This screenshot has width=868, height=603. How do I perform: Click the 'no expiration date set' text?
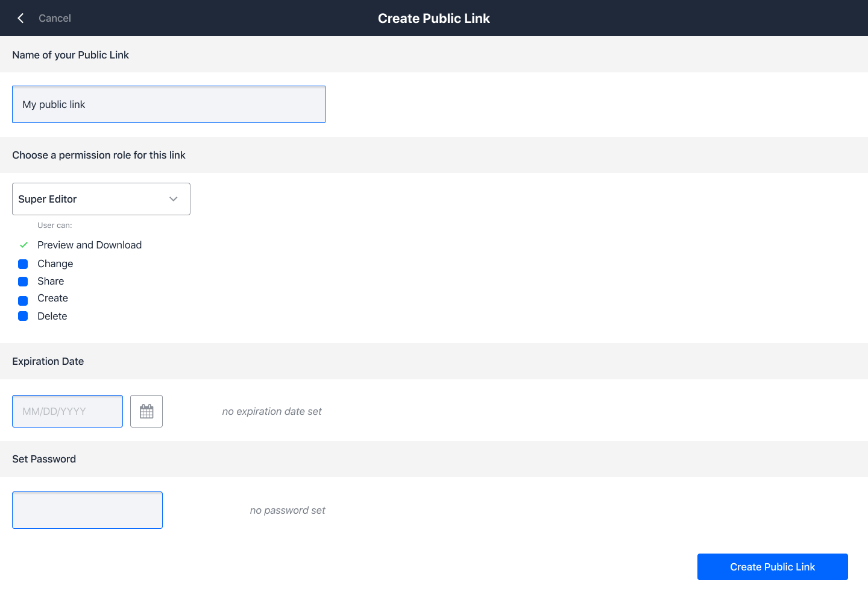click(272, 411)
